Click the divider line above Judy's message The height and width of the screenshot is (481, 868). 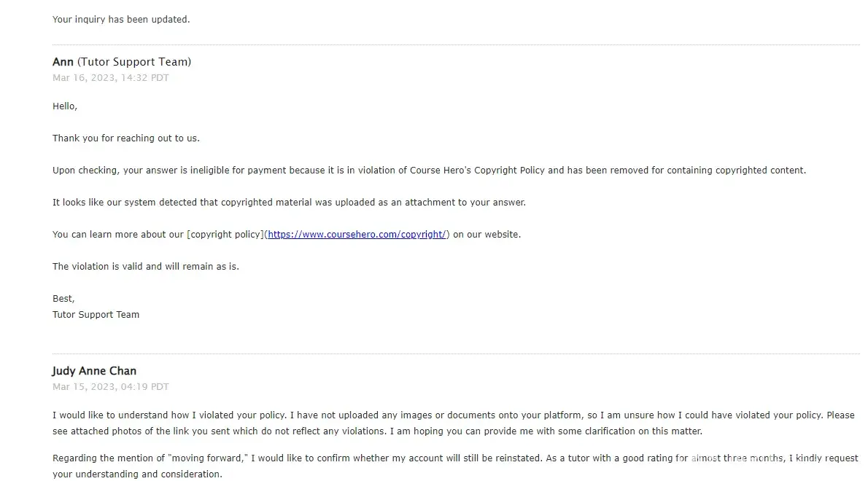[x=456, y=354]
